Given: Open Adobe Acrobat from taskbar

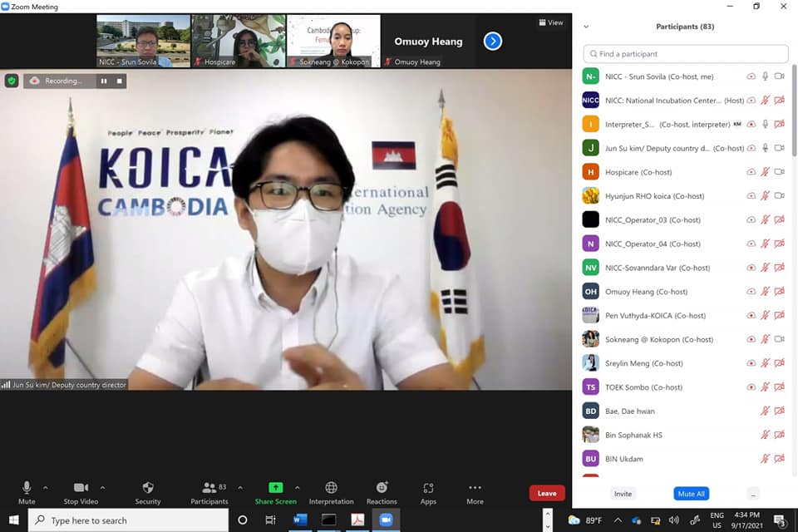Looking at the screenshot, I should (357, 520).
